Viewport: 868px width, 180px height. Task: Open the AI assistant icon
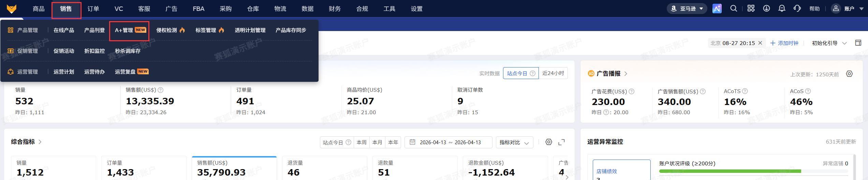717,9
